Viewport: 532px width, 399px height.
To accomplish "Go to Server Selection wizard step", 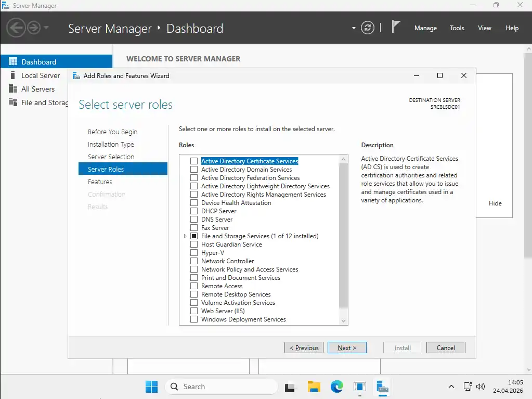I will tap(111, 157).
